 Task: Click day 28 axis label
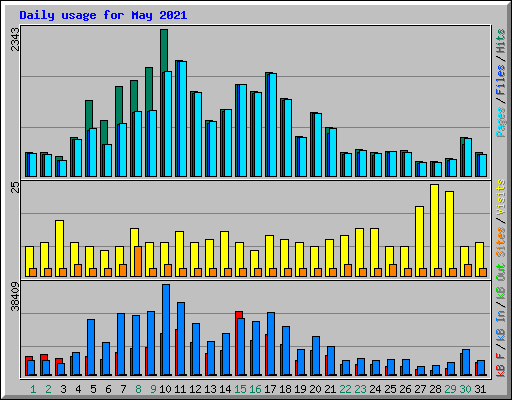coord(435,389)
